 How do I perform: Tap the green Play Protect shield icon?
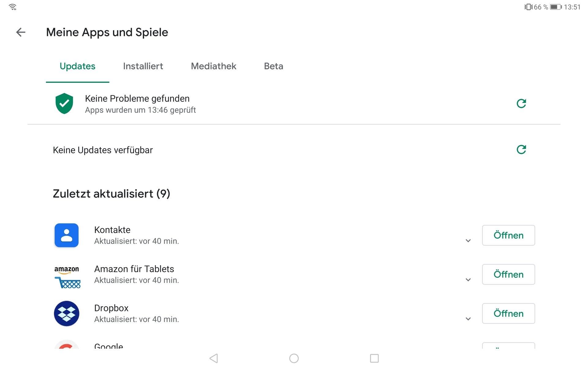(64, 104)
